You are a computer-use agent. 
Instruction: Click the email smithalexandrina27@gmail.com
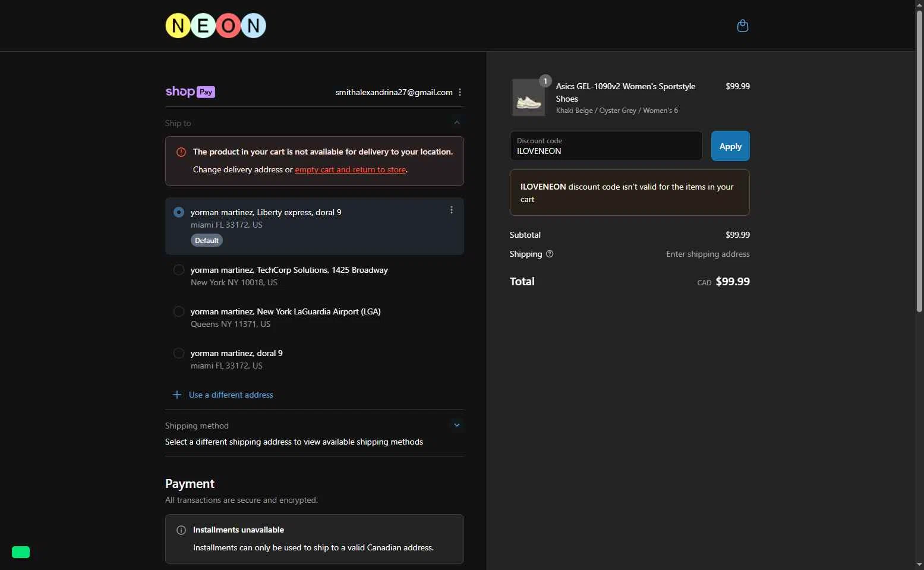(x=394, y=92)
